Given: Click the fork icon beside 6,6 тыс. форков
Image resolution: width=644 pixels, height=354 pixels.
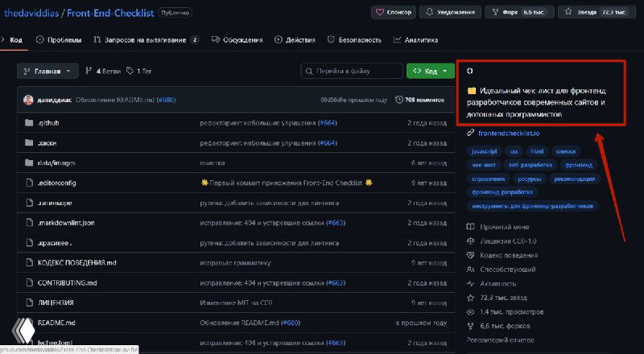Looking at the screenshot, I should (x=471, y=326).
